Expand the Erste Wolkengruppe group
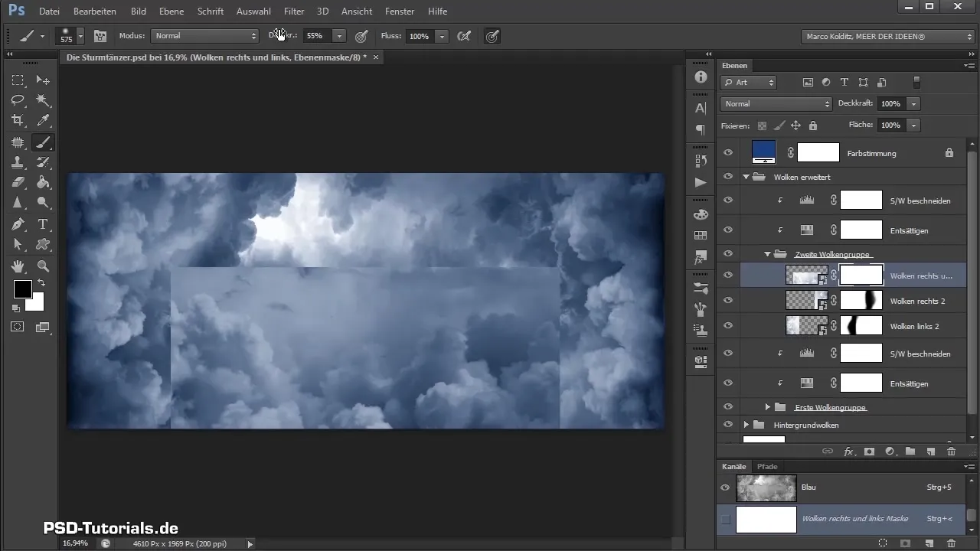The image size is (980, 551). [768, 406]
